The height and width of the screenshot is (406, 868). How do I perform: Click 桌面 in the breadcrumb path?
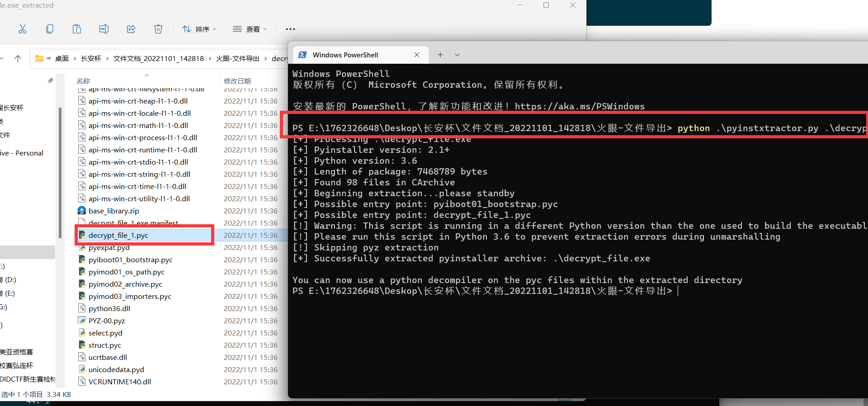62,58
